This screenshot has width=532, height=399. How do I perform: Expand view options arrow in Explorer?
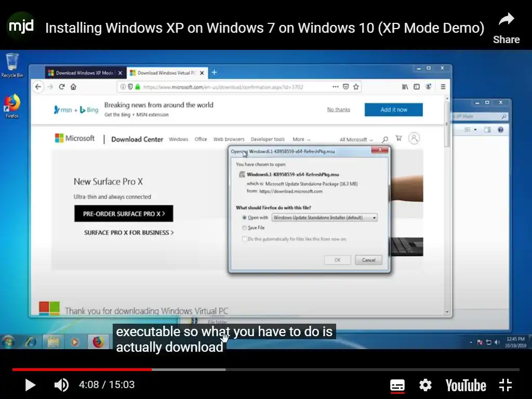click(475, 129)
